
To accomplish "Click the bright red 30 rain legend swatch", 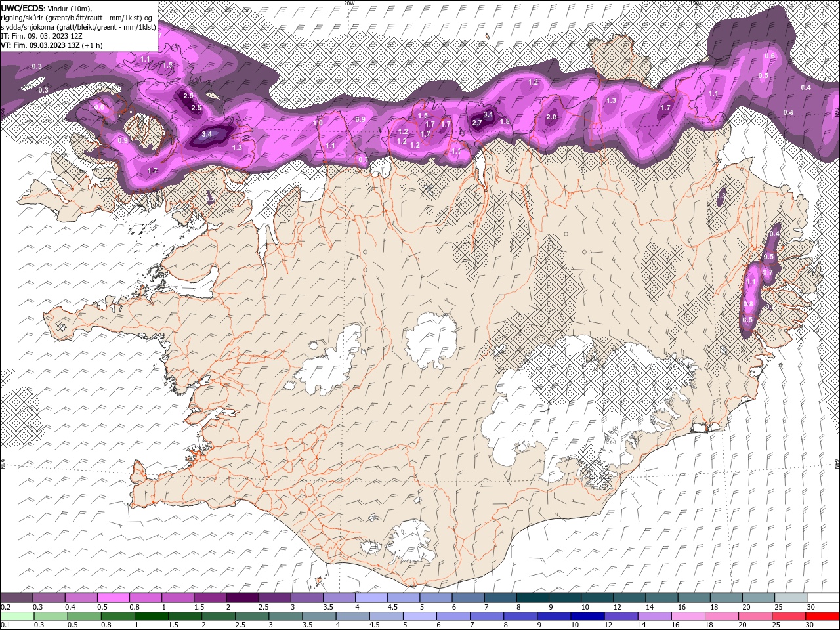I will click(823, 616).
